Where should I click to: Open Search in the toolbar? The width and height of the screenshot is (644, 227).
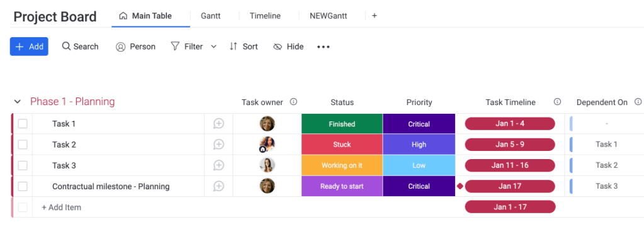pos(80,47)
